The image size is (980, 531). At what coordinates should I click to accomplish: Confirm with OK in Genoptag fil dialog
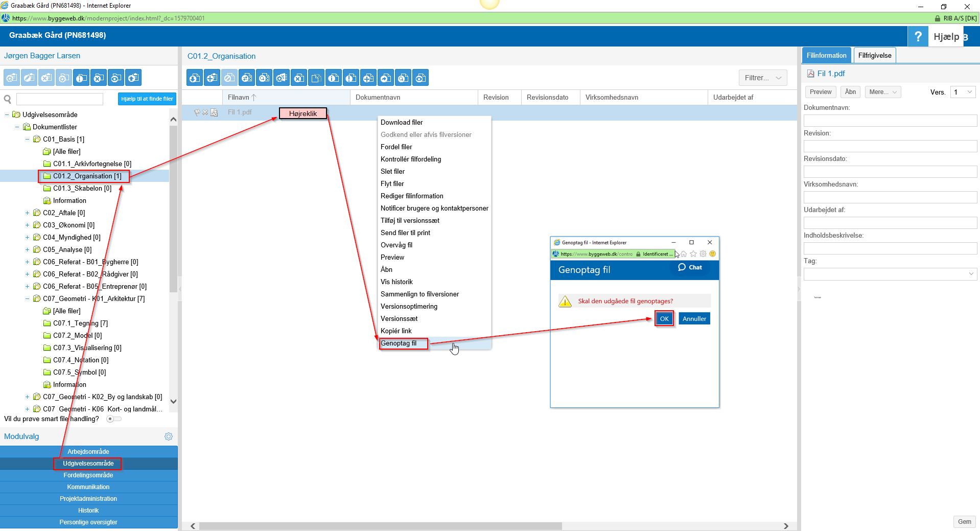pyautogui.click(x=664, y=319)
